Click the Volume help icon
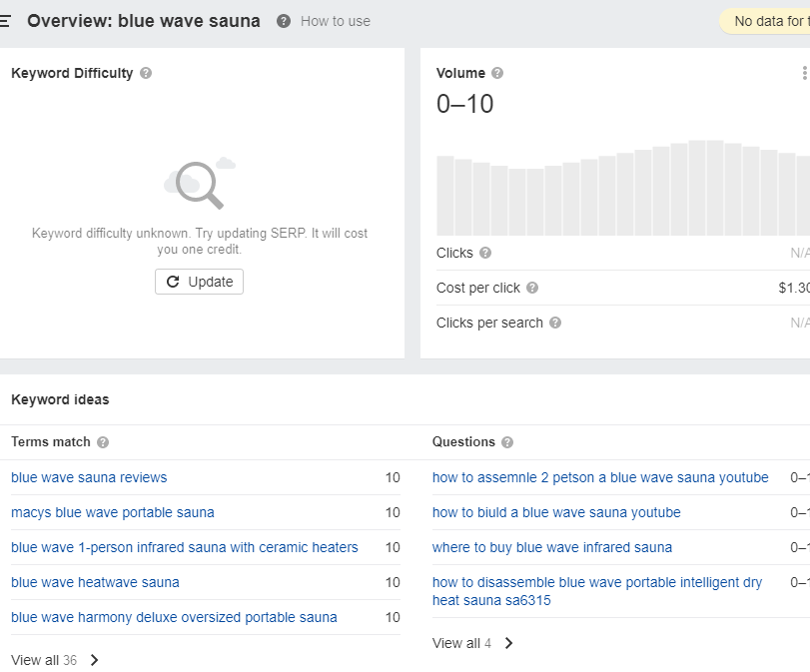Screen dimensions: 810x672 point(497,73)
